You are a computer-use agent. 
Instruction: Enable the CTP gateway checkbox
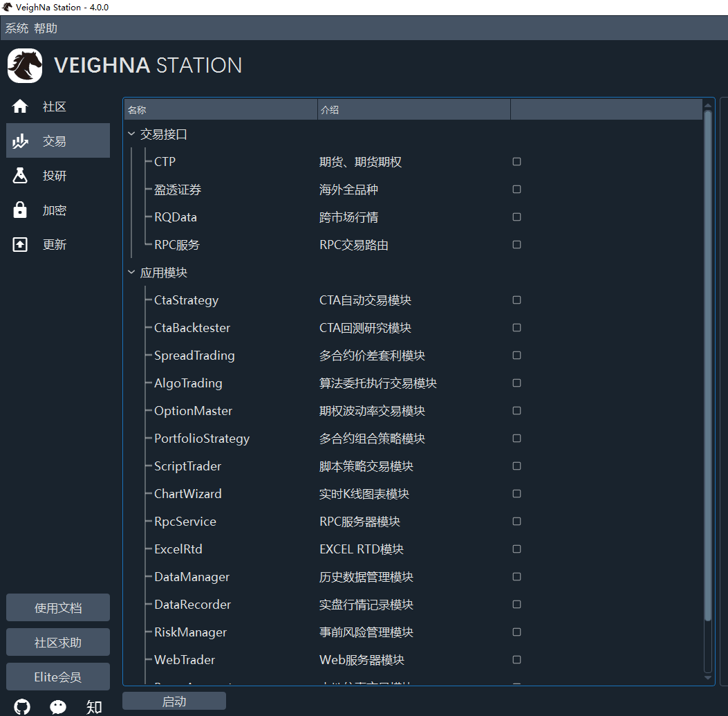click(x=516, y=162)
